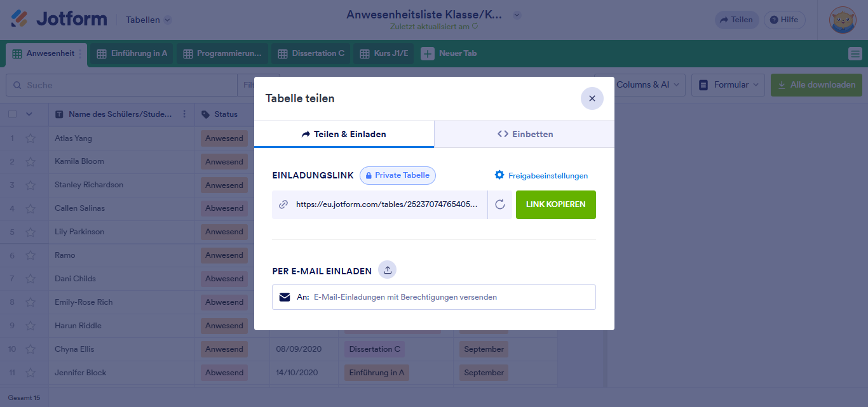Toggle the Private Tabelle setting
The height and width of the screenshot is (407, 868).
tap(397, 175)
